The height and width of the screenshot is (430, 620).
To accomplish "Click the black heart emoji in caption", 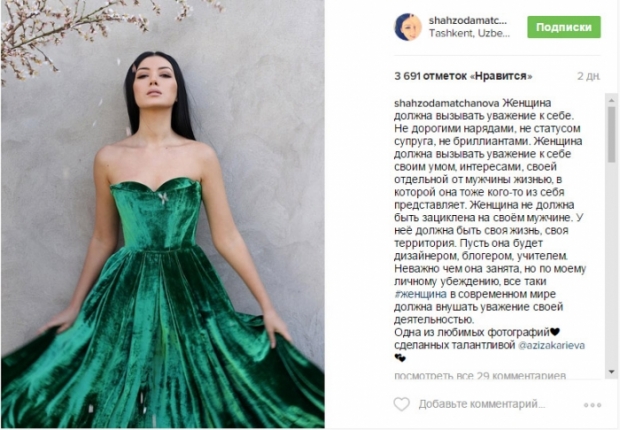I will (555, 332).
